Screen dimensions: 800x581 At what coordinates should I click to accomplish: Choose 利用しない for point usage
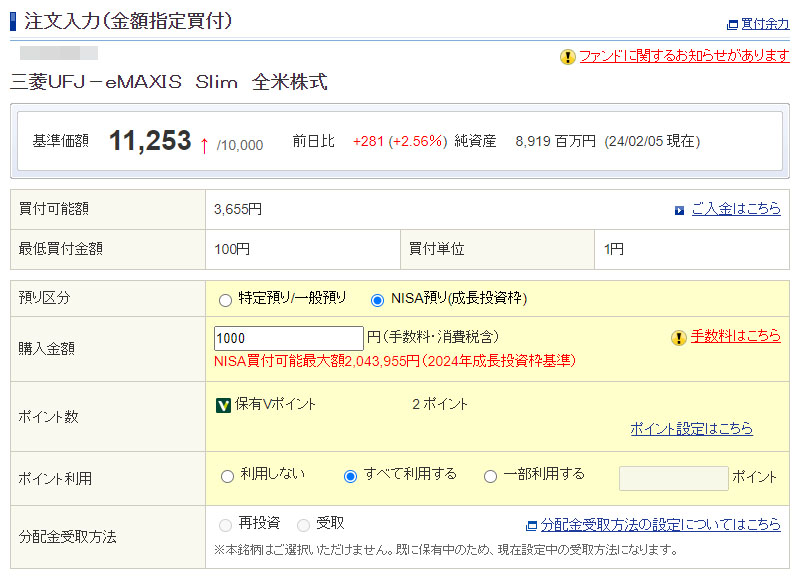click(x=227, y=476)
